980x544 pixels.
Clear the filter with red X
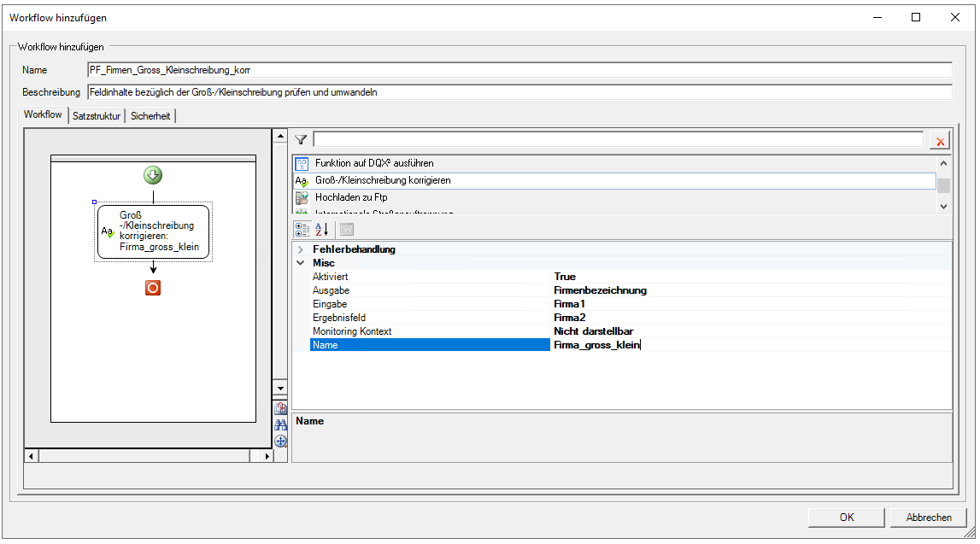pyautogui.click(x=940, y=141)
